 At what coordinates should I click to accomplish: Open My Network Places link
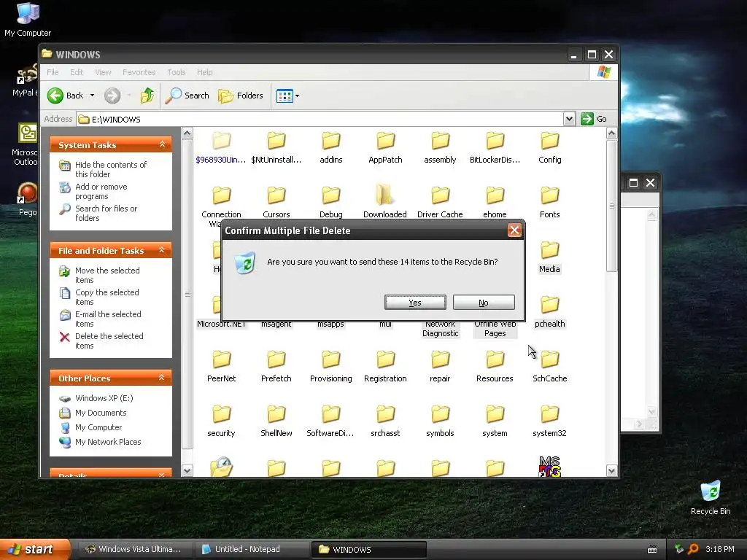click(108, 442)
